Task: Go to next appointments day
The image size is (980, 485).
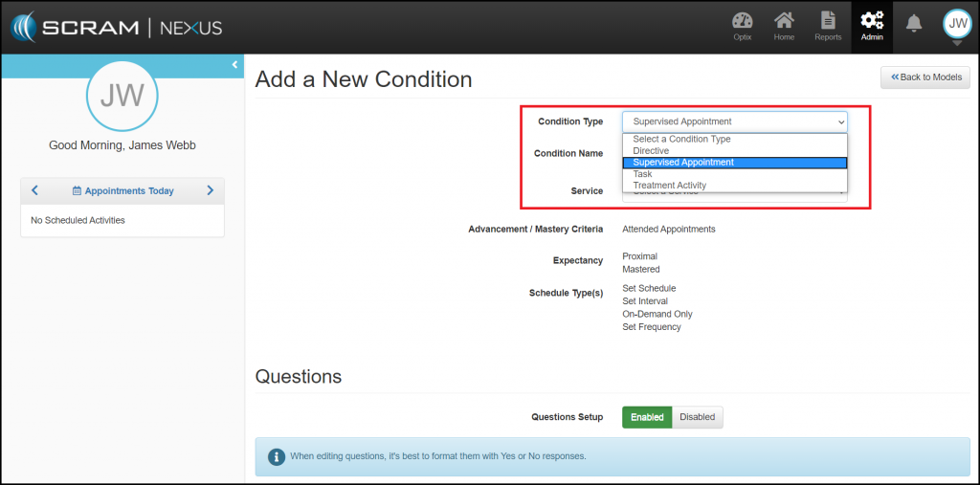Action: tap(210, 190)
